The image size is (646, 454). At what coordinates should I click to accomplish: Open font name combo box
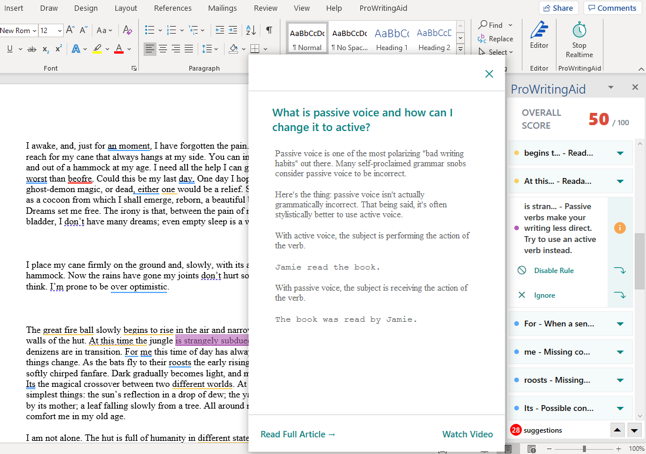coord(19,30)
